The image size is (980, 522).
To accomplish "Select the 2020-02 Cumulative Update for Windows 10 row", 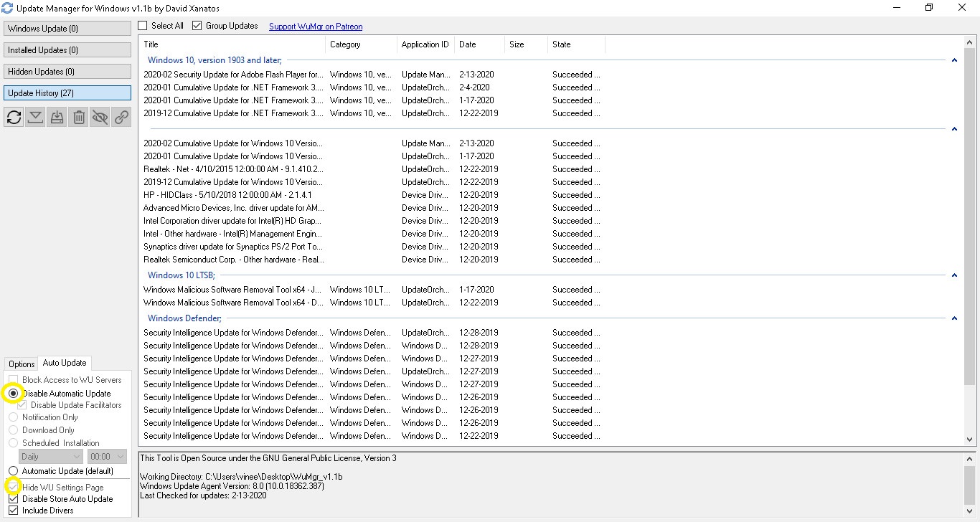I will coord(372,143).
